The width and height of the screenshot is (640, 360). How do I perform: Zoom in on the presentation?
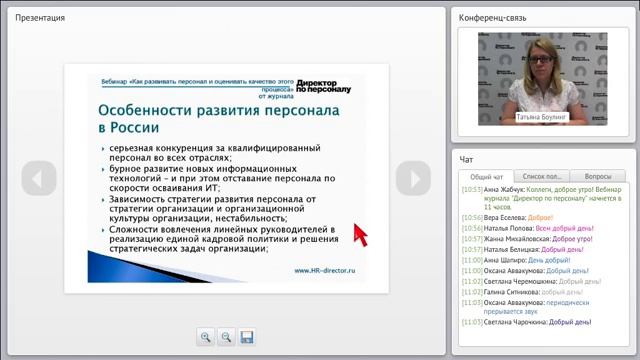click(x=205, y=337)
